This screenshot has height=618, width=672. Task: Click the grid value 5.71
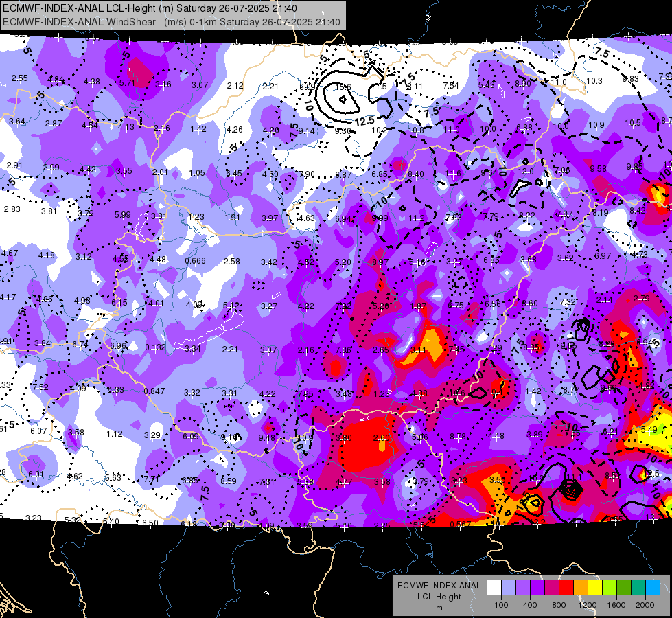127,83
